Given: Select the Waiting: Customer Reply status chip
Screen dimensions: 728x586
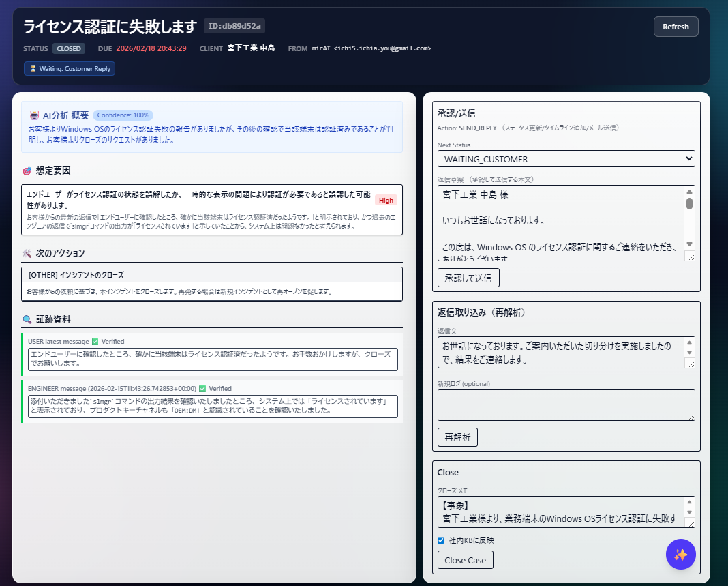Looking at the screenshot, I should click(68, 68).
